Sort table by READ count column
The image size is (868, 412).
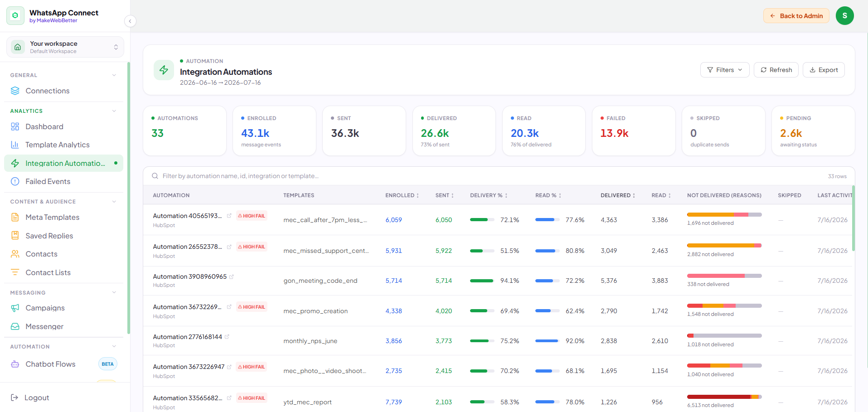(x=661, y=195)
